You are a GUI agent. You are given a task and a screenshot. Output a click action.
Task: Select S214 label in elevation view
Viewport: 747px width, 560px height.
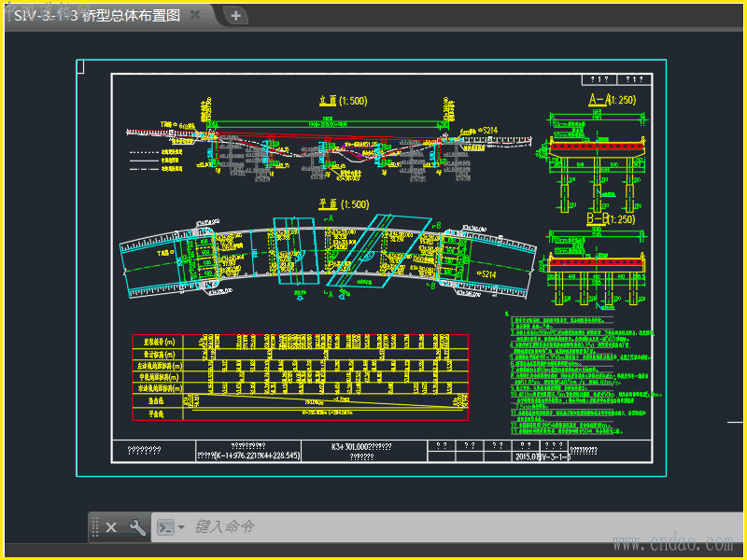coord(488,132)
